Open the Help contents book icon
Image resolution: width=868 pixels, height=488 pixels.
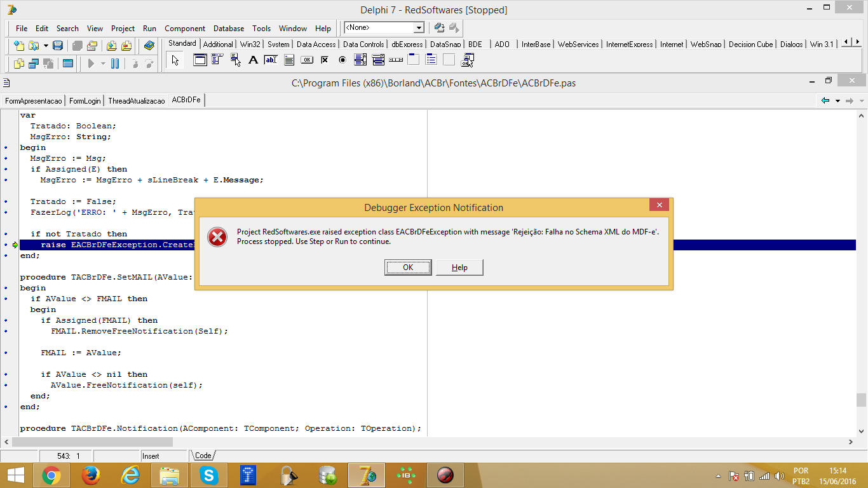point(149,46)
